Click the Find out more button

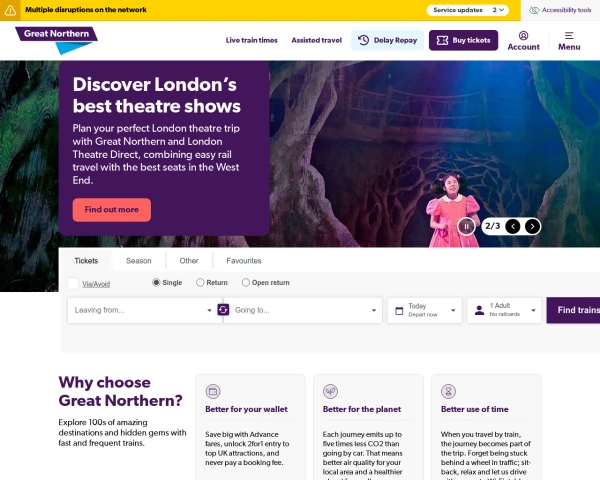point(112,210)
